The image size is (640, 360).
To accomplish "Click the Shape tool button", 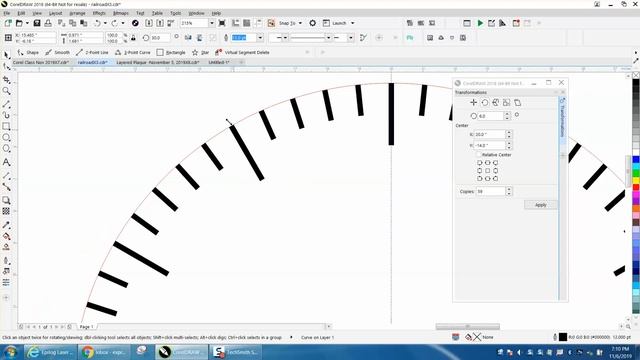I will [x=28, y=52].
